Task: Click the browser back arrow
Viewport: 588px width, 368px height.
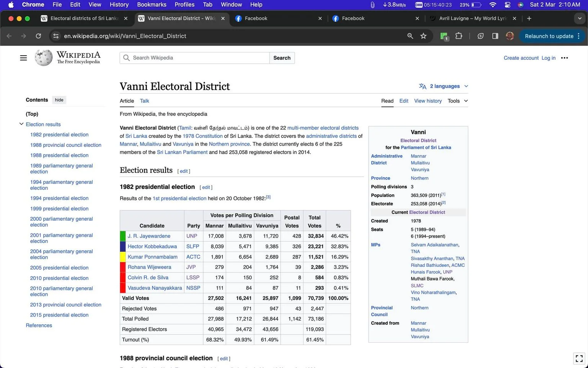Action: coord(9,36)
